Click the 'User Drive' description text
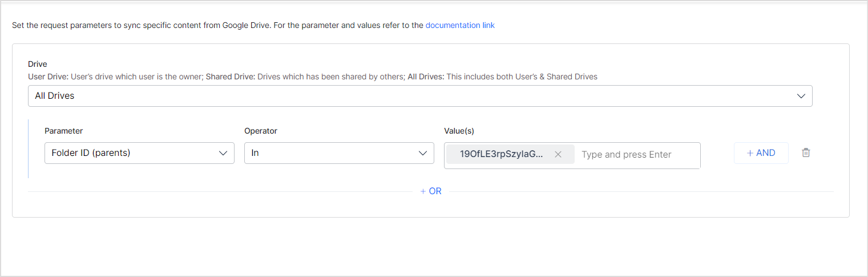The height and width of the screenshot is (277, 868). (48, 77)
